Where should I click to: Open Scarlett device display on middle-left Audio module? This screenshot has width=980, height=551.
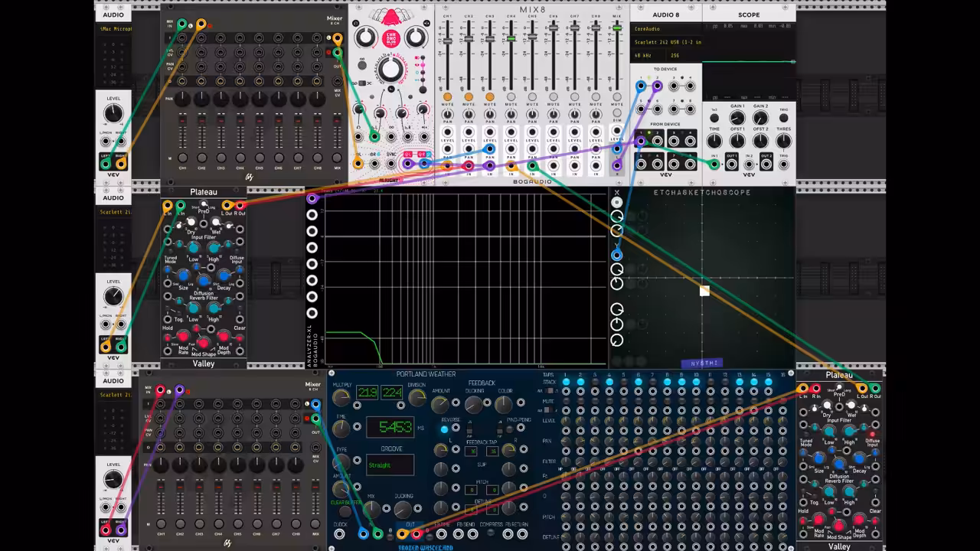click(113, 212)
